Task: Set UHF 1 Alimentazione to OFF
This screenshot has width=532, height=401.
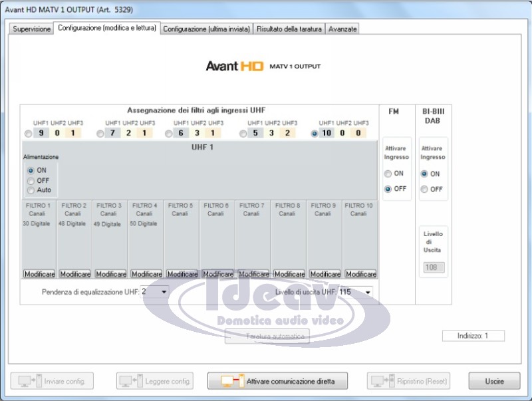Action: coord(31,181)
